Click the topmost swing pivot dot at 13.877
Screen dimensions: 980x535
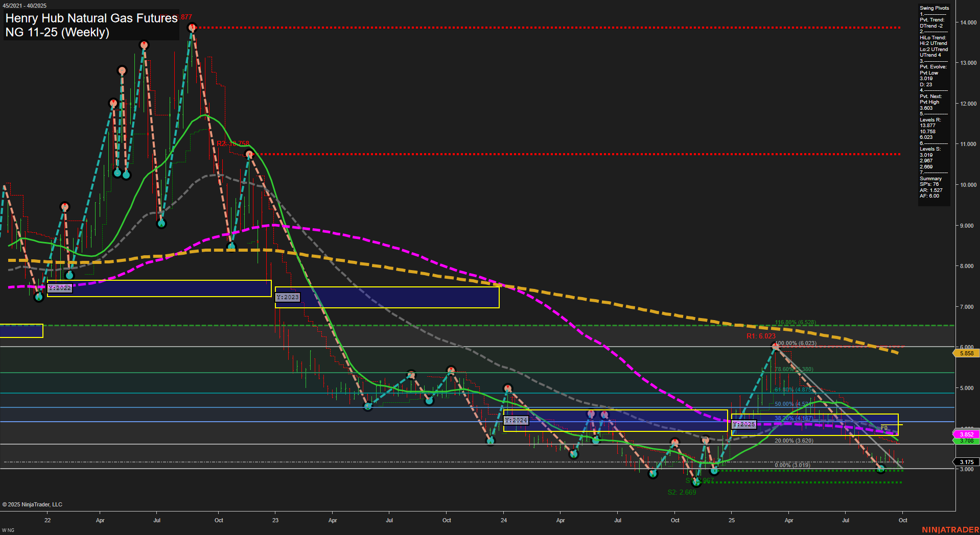[x=192, y=28]
